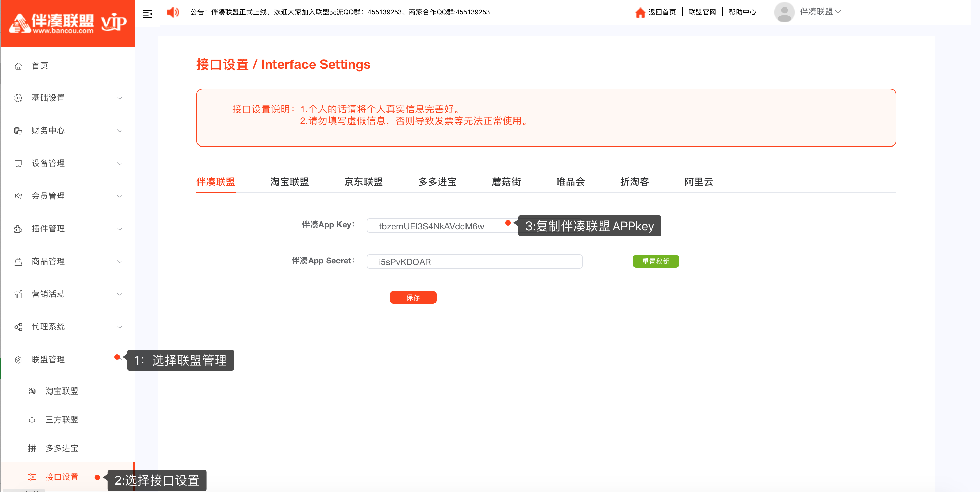Click the 伴凑联盟 VIP logo
This screenshot has height=492, width=980.
[68, 23]
